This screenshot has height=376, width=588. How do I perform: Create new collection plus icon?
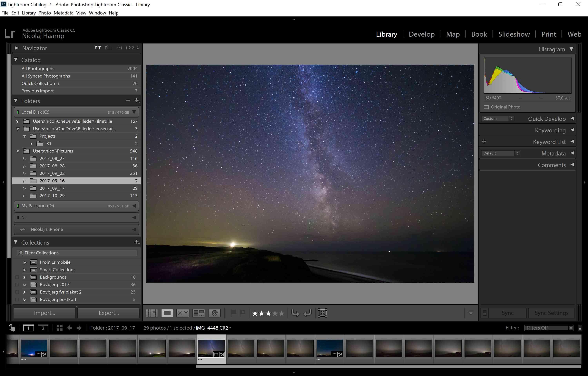137,242
